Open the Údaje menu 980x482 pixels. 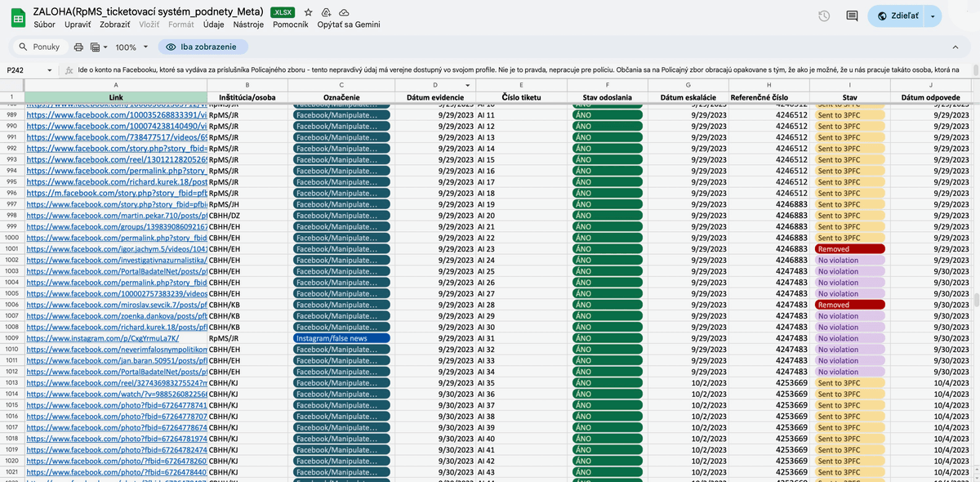[x=213, y=25]
